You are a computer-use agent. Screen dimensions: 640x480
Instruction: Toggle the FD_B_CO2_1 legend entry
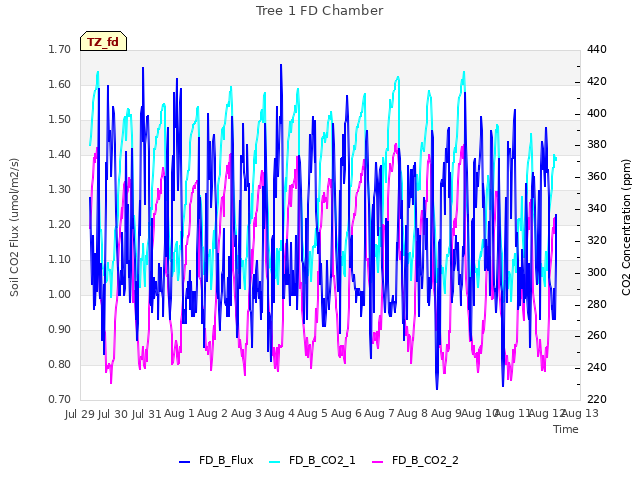(x=312, y=460)
